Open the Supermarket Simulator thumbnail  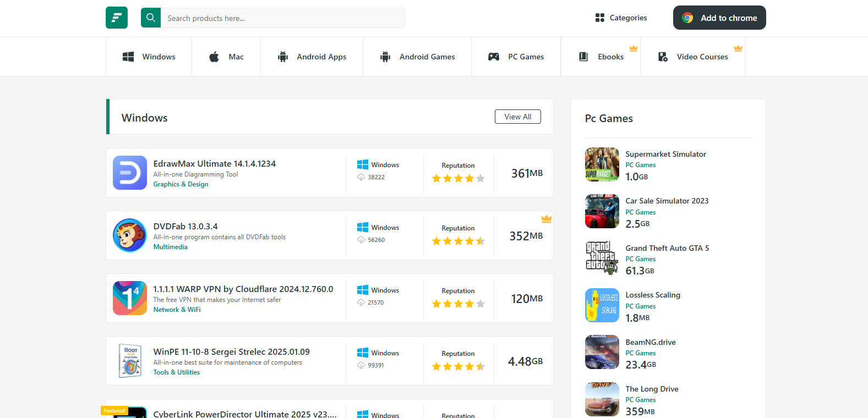602,164
